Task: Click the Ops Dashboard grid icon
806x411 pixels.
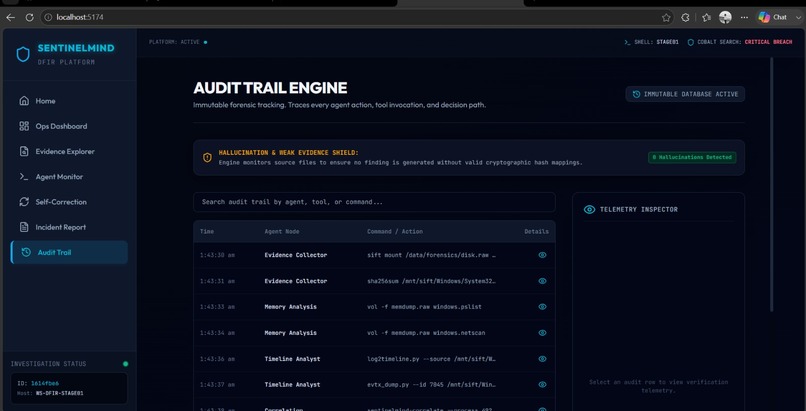Action: click(x=24, y=126)
